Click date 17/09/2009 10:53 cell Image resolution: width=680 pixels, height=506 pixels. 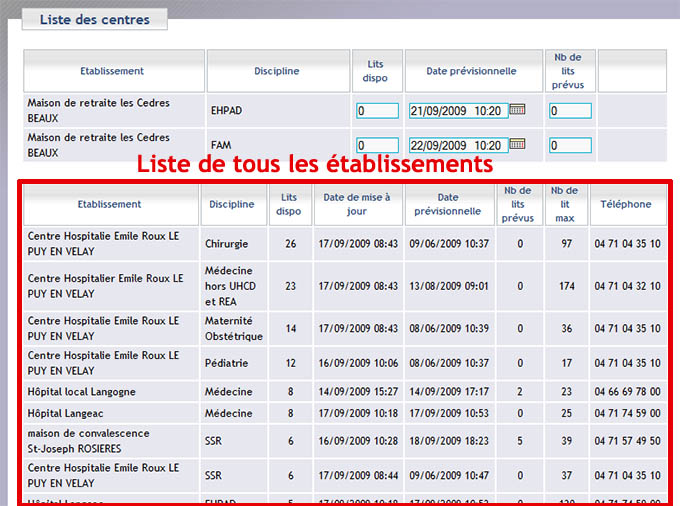(449, 414)
